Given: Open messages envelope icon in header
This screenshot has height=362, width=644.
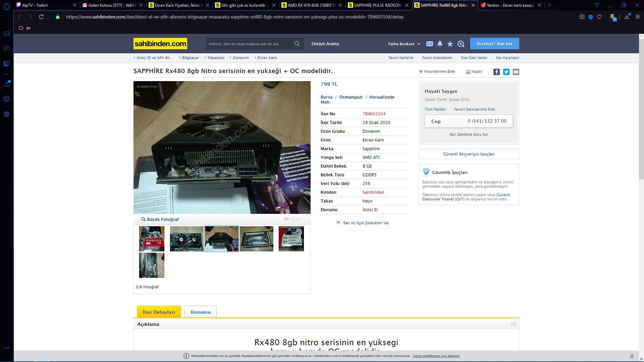Looking at the screenshot, I should [429, 44].
